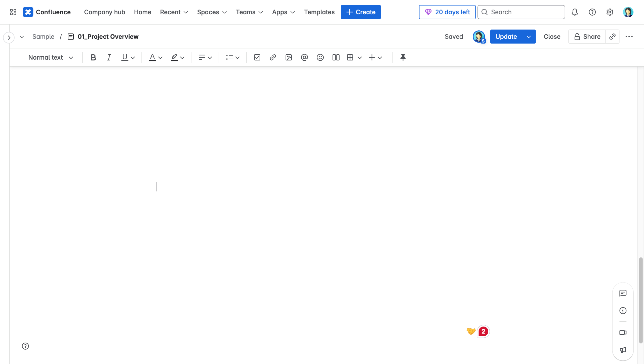
Task: Toggle bold formatting
Action: 93,58
